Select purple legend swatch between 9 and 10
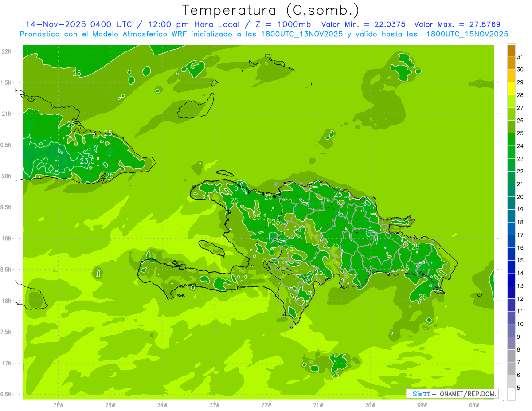 511,330
